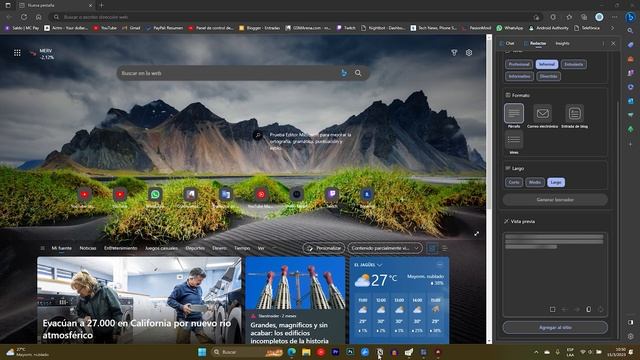Choose Corto length option
This screenshot has height=360, width=640.
click(x=514, y=182)
